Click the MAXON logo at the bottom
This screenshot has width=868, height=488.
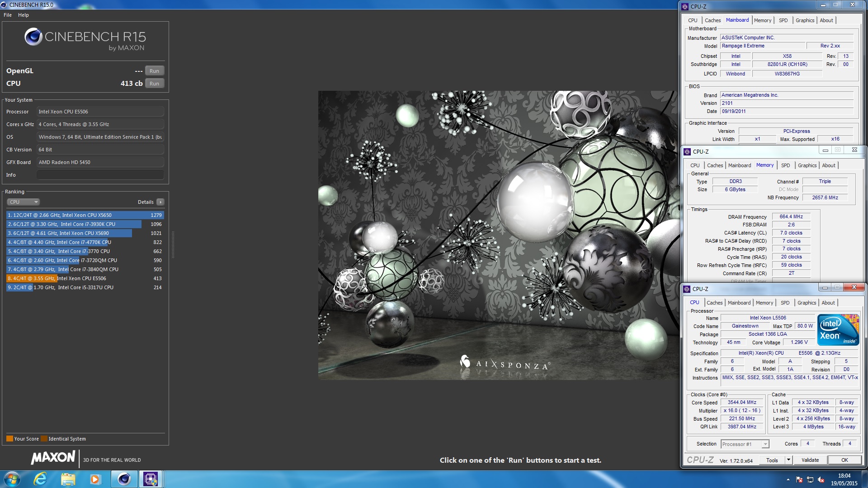53,457
